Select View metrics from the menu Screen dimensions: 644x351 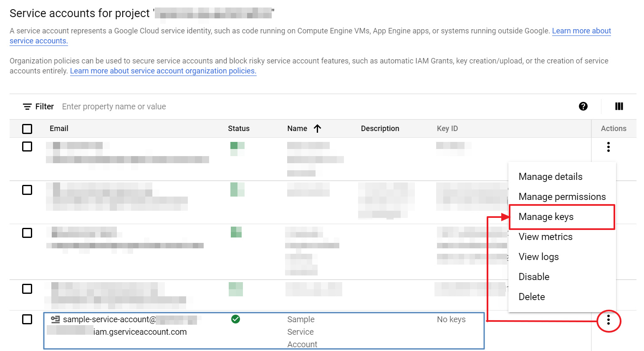pos(545,237)
